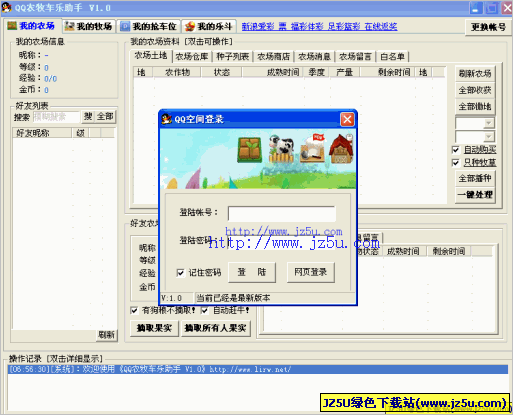
Task: Click the 好友昵称 column header
Action: click(x=42, y=133)
